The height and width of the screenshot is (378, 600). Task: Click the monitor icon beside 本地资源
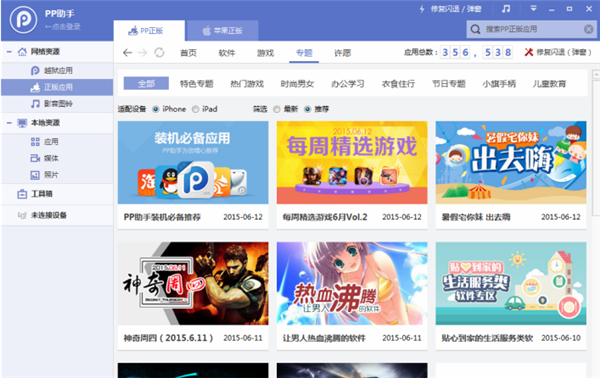point(22,123)
